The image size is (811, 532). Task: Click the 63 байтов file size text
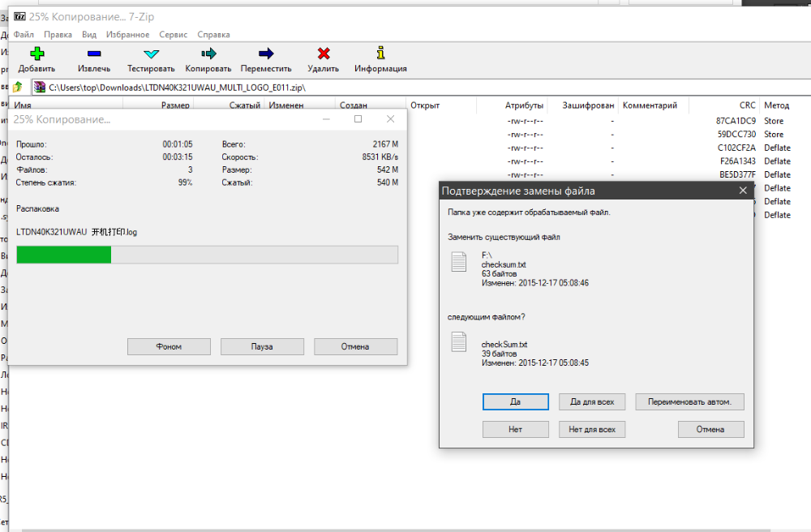pos(499,273)
